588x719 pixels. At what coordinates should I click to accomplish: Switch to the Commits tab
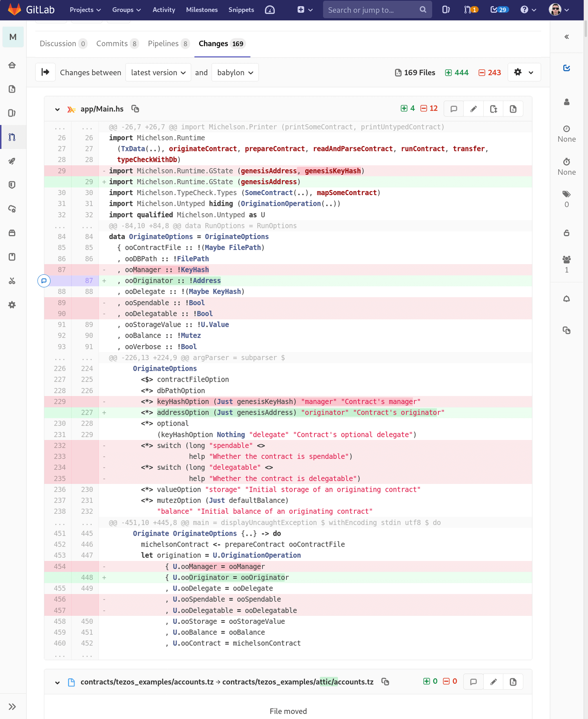coord(118,43)
